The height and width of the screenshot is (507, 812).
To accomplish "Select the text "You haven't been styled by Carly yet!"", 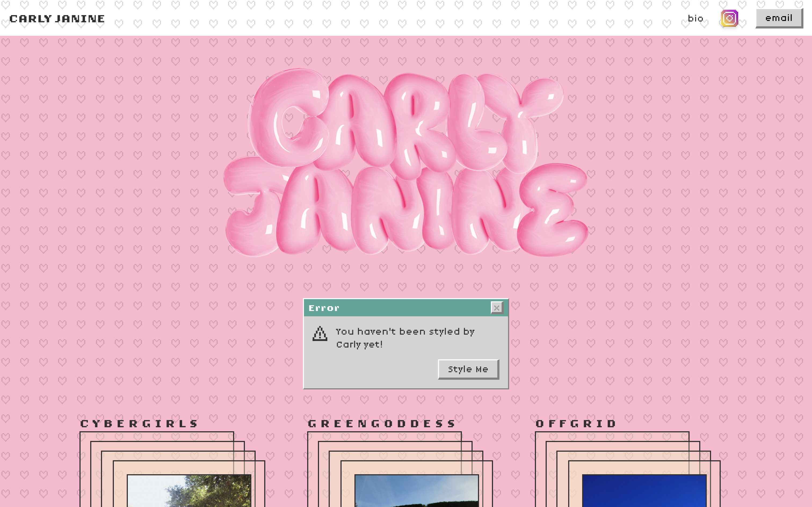I will click(405, 338).
